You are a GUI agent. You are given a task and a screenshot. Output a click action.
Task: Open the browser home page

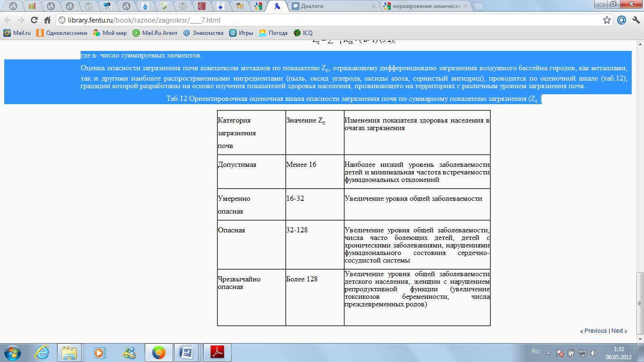click(x=47, y=20)
